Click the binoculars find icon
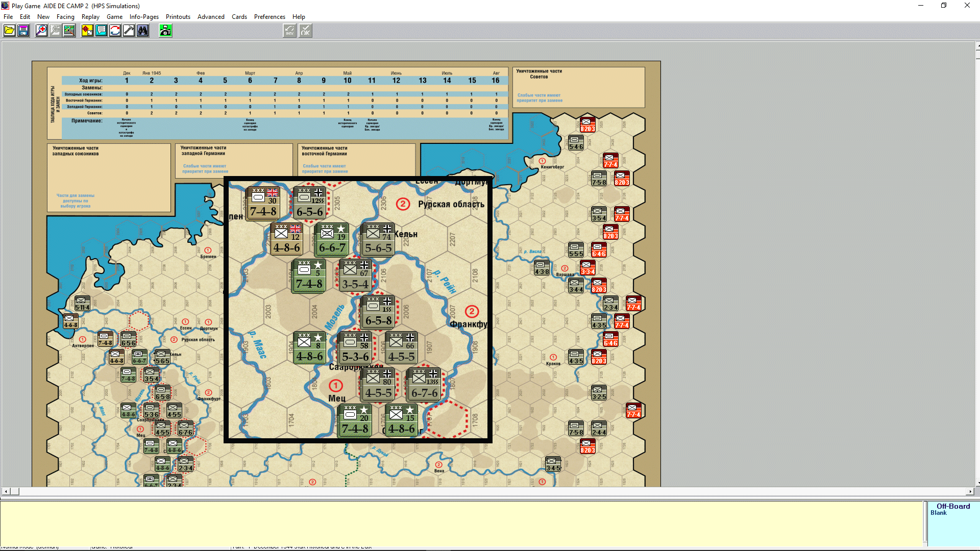The image size is (980, 551). [x=143, y=31]
